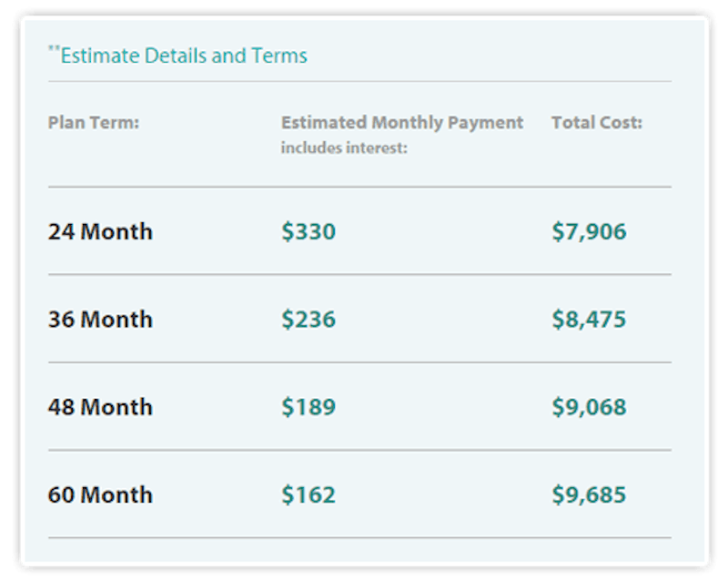This screenshot has height=581, width=728.
Task: Select the $8,475 total cost value
Action: (x=589, y=320)
